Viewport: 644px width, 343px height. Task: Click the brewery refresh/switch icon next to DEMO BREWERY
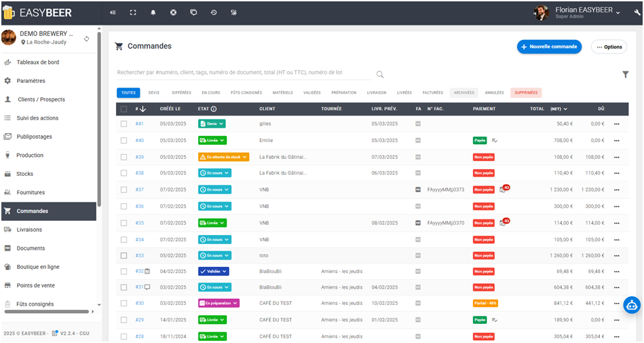(87, 39)
